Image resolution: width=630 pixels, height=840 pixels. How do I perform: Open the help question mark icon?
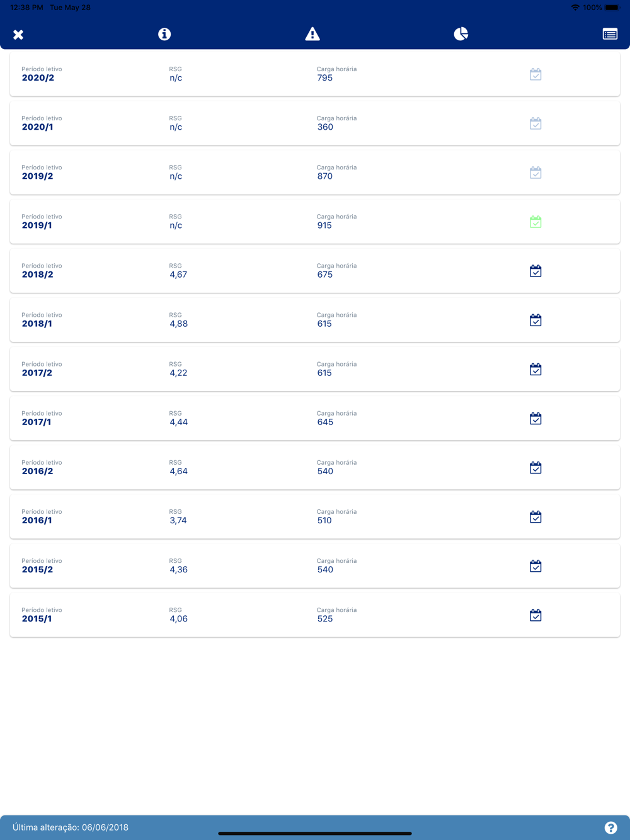tap(610, 827)
